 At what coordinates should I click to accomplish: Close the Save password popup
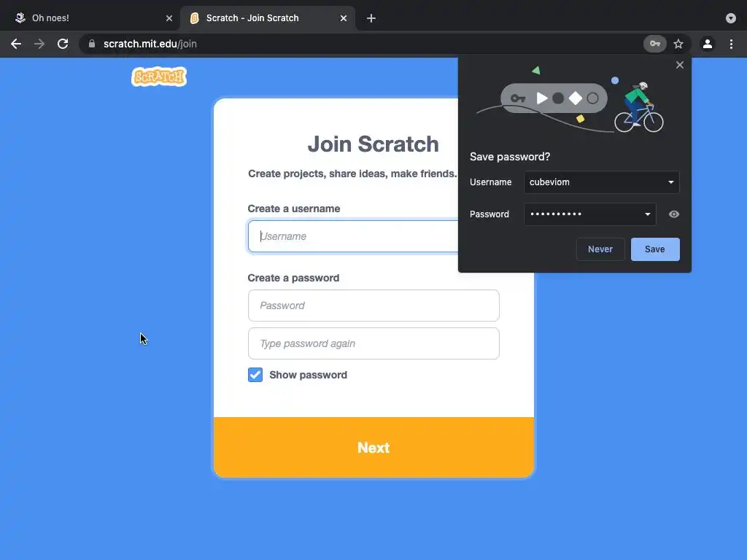click(680, 65)
